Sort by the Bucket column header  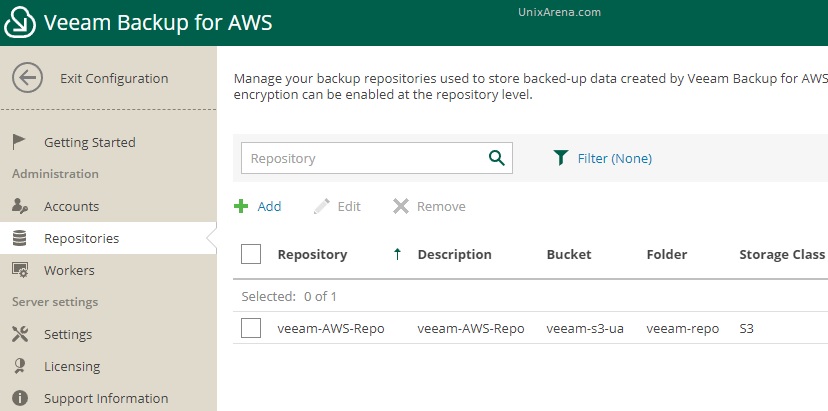pyautogui.click(x=569, y=255)
